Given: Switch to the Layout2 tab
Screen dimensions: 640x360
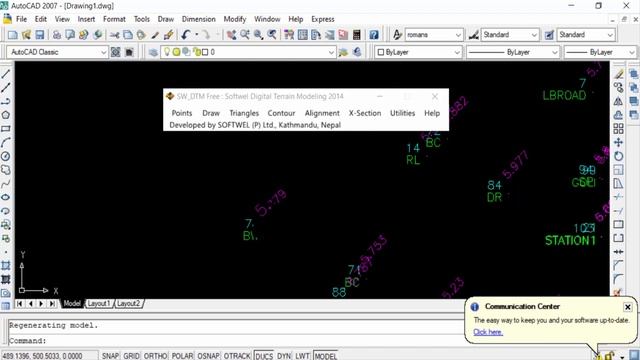Looking at the screenshot, I should [129, 304].
